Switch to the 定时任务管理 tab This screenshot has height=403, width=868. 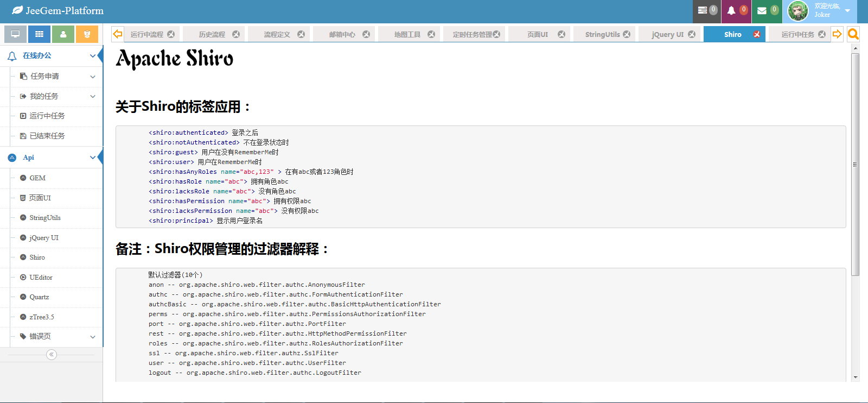point(472,34)
